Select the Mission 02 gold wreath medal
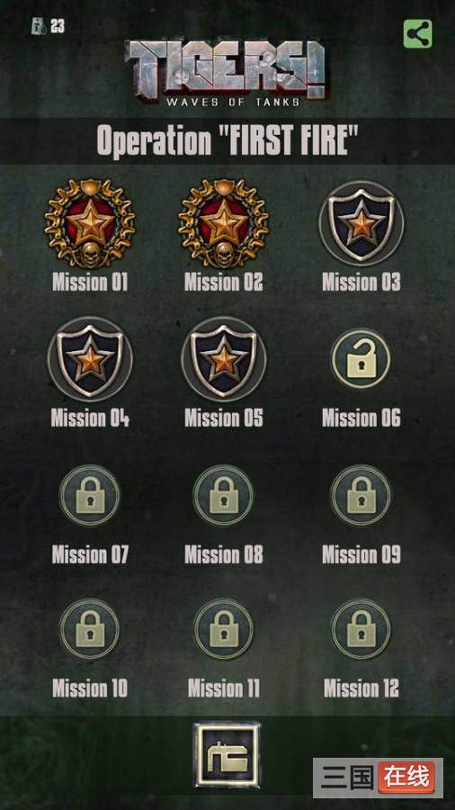 coord(224,223)
